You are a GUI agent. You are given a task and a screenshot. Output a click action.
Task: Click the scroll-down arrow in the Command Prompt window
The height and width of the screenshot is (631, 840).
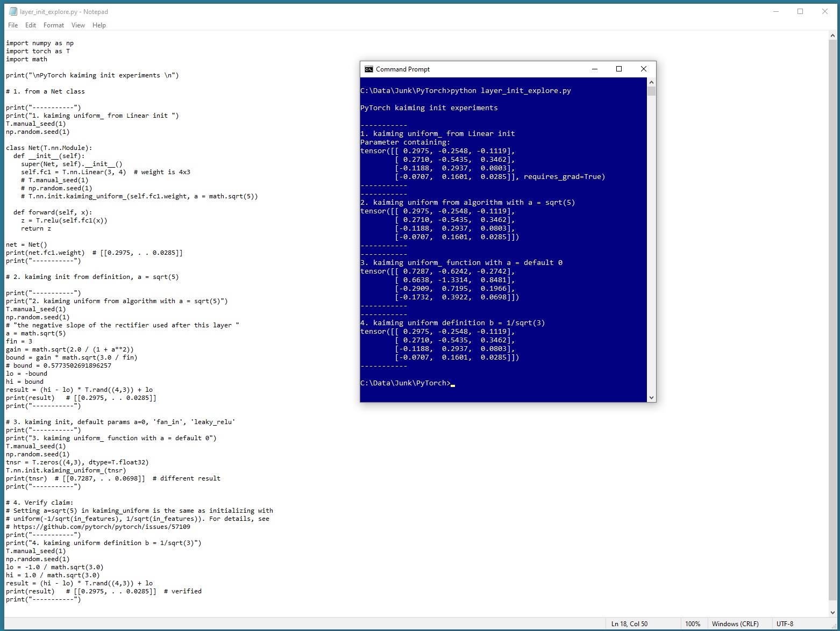pos(651,398)
